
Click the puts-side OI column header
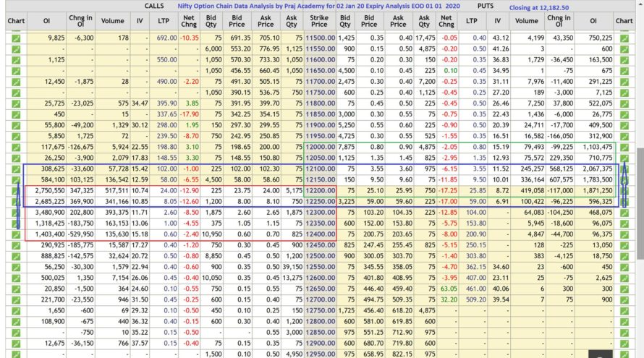pos(593,21)
